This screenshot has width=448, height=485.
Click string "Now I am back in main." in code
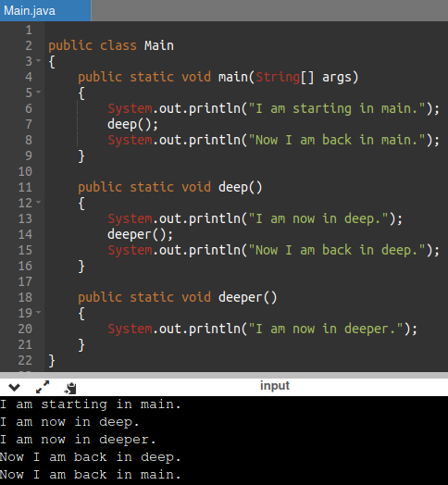pyautogui.click(x=337, y=141)
